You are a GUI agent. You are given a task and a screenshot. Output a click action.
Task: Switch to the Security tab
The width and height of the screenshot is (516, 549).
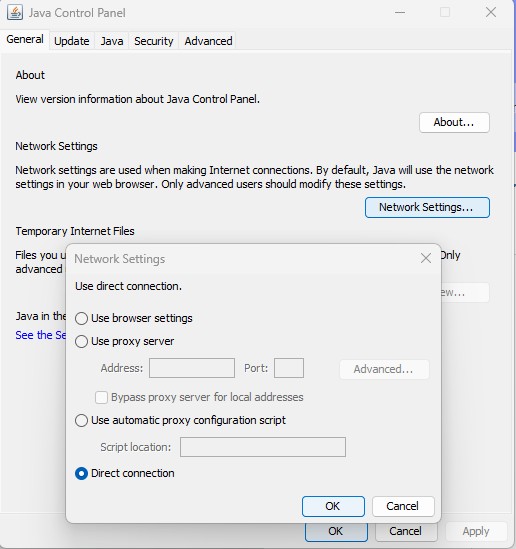[154, 41]
